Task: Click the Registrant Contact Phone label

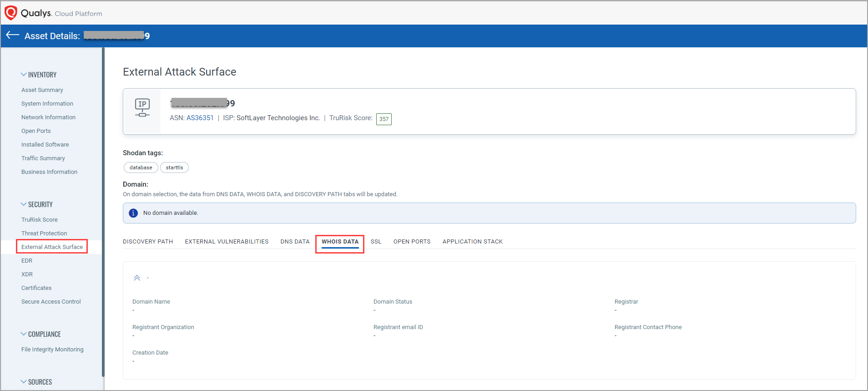Action: coord(648,327)
